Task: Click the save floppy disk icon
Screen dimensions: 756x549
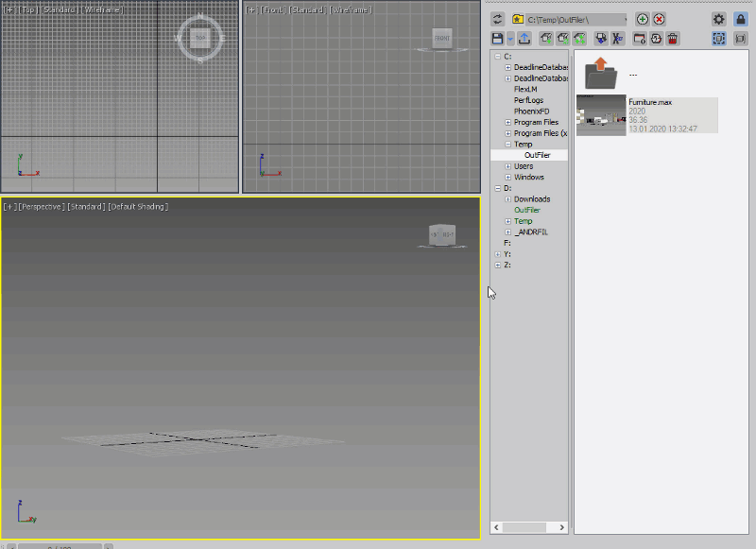Action: (498, 39)
